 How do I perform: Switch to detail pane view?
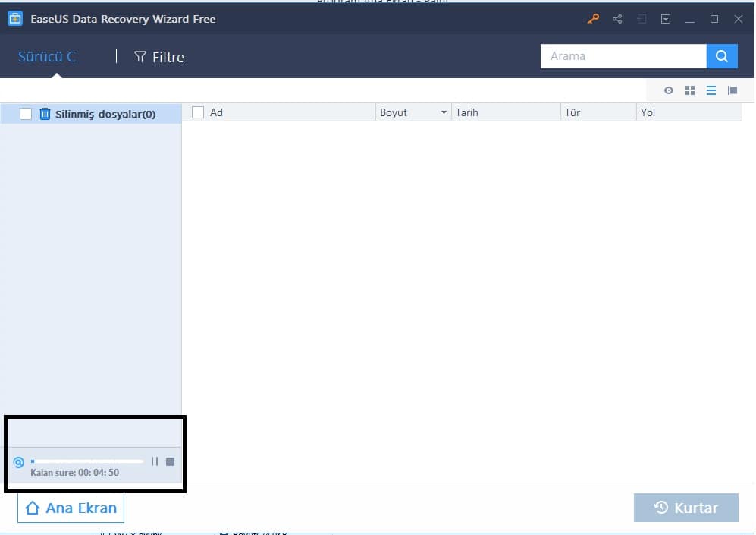tap(732, 90)
